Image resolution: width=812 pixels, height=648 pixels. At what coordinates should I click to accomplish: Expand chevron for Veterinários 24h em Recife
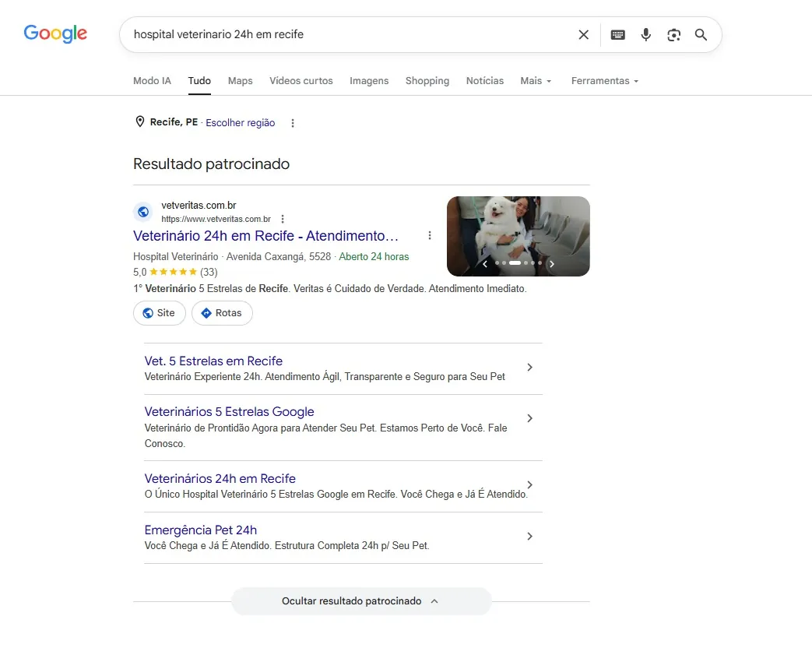tap(529, 485)
